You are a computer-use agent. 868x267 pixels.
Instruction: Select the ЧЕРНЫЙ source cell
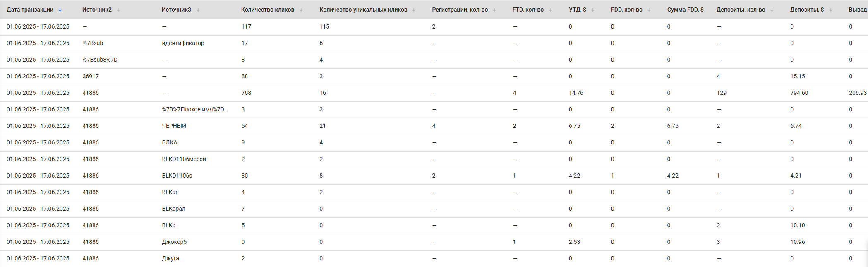[174, 126]
